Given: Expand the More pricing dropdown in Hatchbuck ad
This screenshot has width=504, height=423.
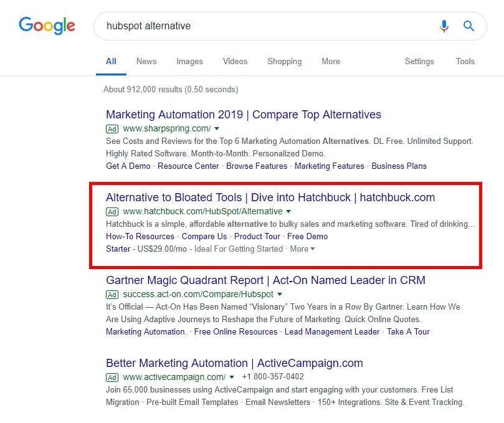Looking at the screenshot, I should (x=303, y=249).
